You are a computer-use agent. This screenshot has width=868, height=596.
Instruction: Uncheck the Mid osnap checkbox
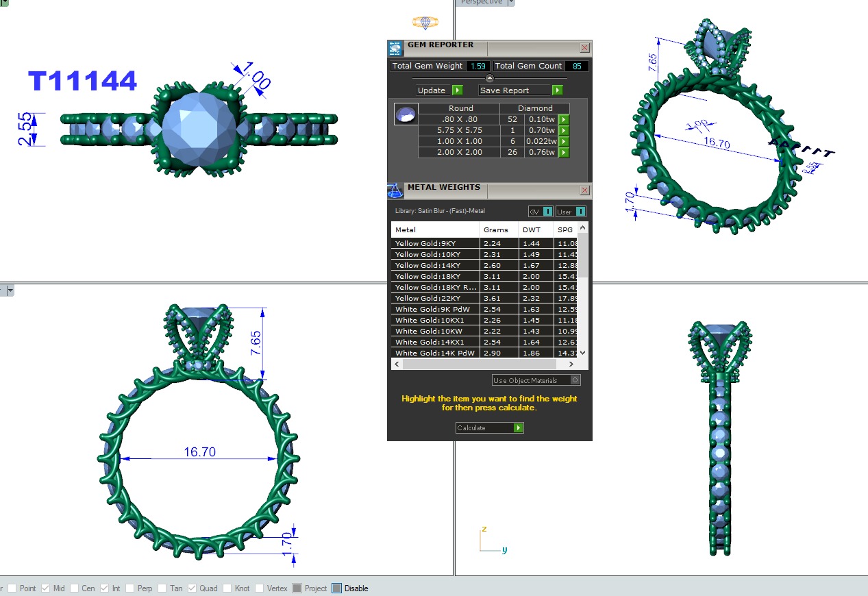pos(45,588)
